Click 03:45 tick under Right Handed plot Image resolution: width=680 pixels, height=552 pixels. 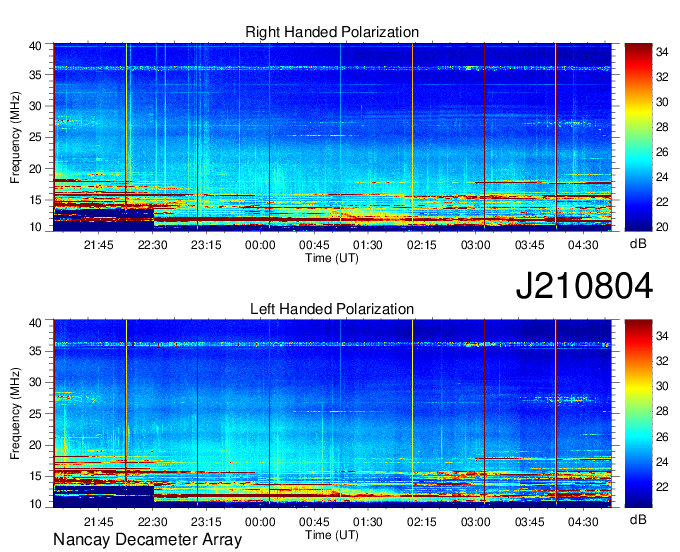coord(530,245)
